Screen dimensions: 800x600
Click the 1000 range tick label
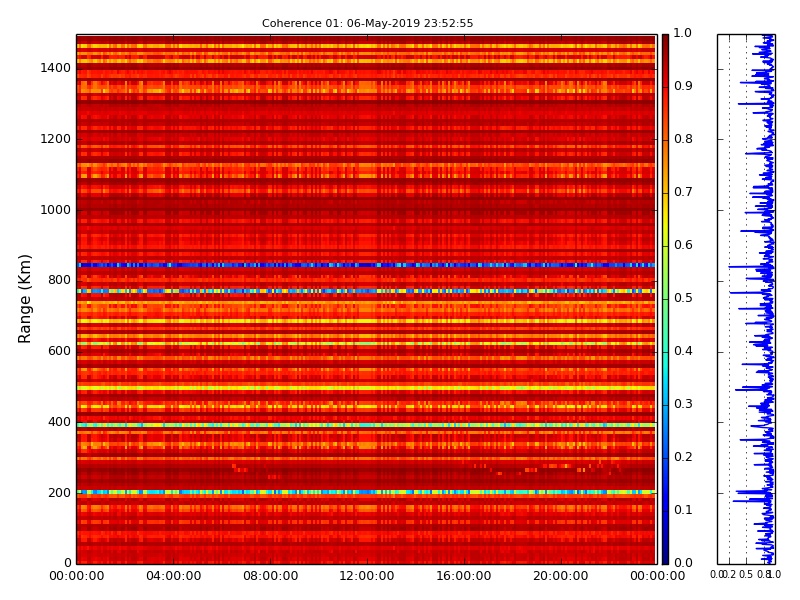pos(55,210)
